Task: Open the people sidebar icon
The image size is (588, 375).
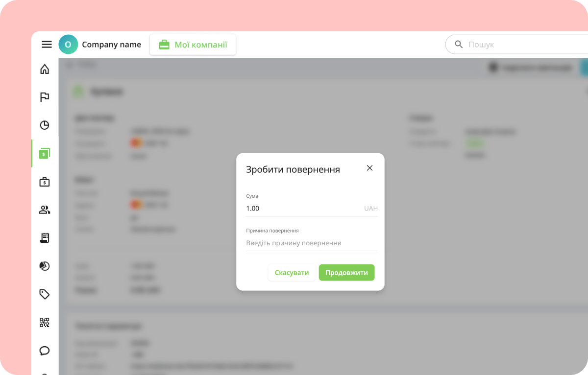Action: click(x=45, y=210)
